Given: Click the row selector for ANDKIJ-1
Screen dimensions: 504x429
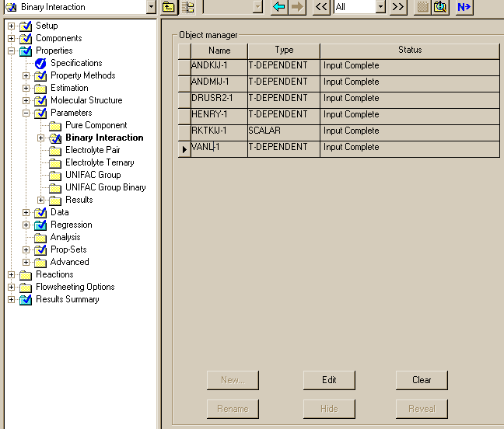Looking at the screenshot, I should pyautogui.click(x=184, y=68).
